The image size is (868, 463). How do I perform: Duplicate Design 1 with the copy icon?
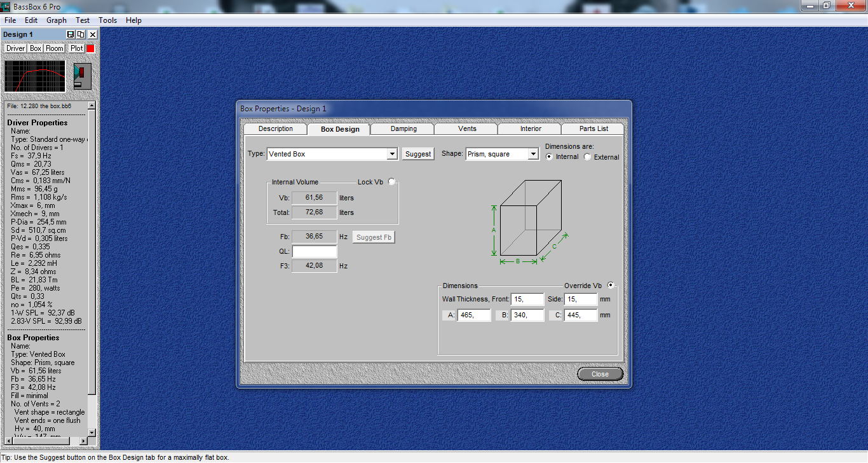click(x=80, y=34)
